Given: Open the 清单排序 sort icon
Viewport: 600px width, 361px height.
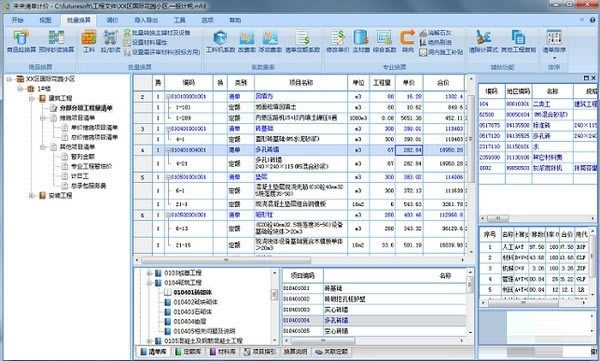Looking at the screenshot, I should coord(554,38).
